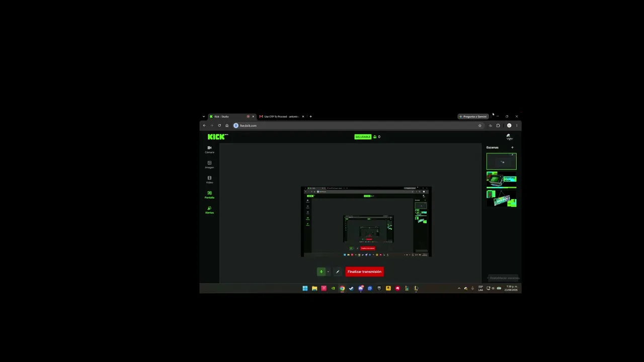Open the profile avatar menu in Kick Studio
This screenshot has width=644, height=362.
pyautogui.click(x=509, y=137)
